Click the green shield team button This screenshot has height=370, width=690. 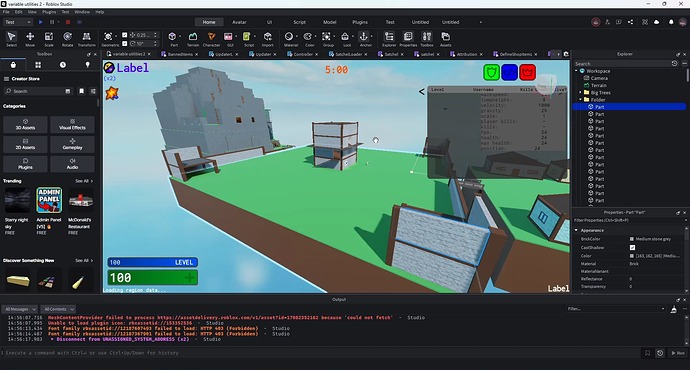[491, 72]
